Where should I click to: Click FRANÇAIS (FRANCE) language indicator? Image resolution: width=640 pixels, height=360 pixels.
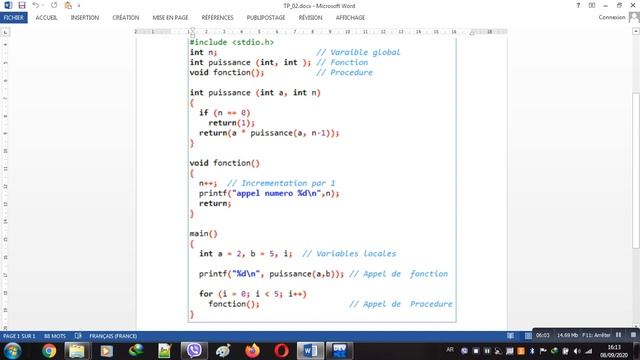click(x=113, y=336)
